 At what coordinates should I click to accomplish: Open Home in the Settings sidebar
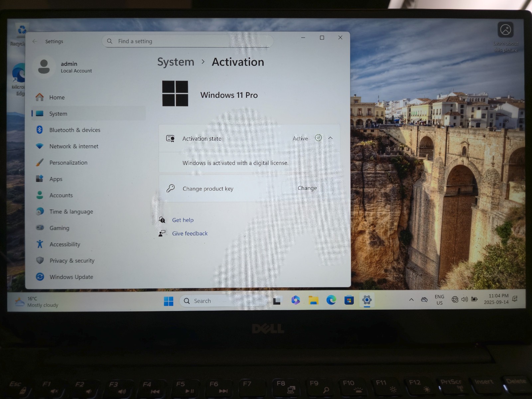tap(89, 97)
